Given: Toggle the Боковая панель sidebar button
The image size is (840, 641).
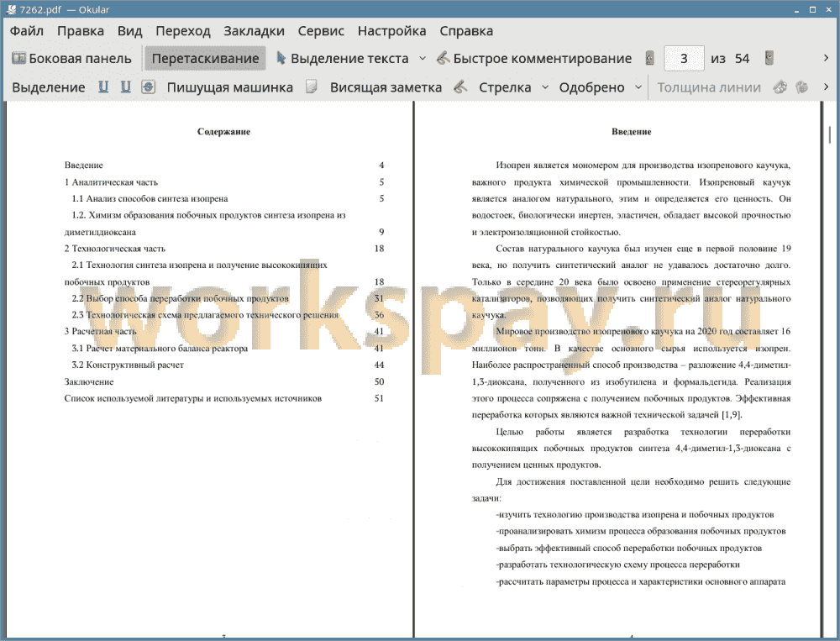Looking at the screenshot, I should [71, 59].
